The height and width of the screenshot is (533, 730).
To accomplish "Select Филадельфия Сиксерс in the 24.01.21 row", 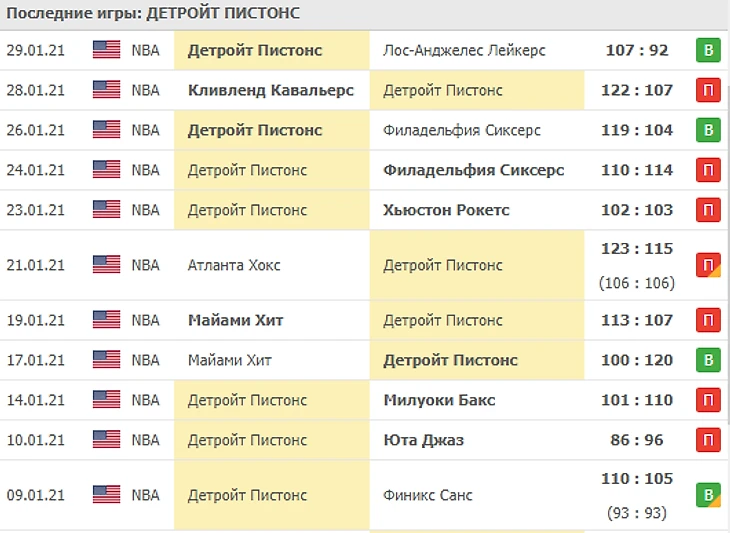I will pos(473,170).
